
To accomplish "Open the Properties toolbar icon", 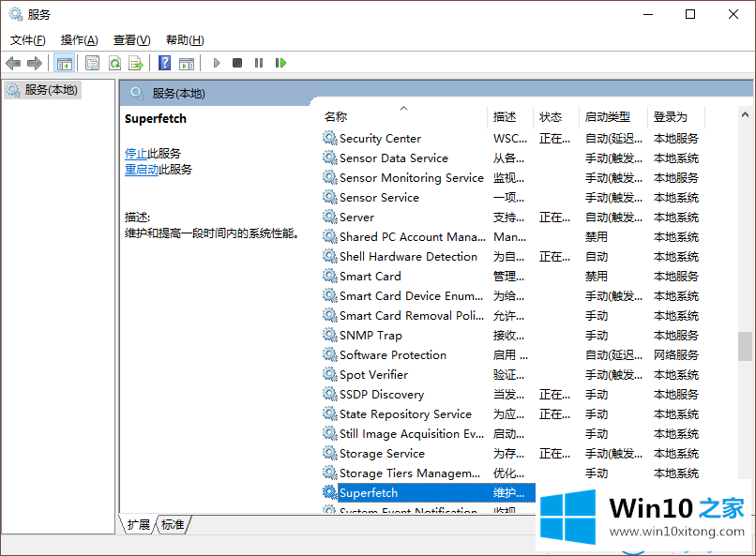I will (92, 63).
